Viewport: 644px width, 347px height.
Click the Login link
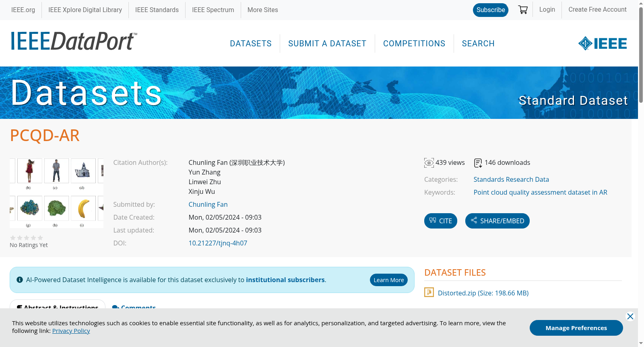(547, 9)
